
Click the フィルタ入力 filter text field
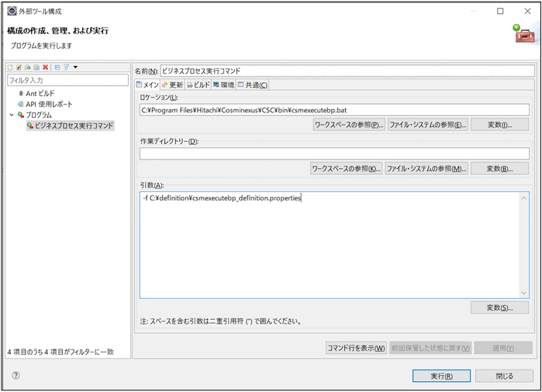click(x=67, y=80)
